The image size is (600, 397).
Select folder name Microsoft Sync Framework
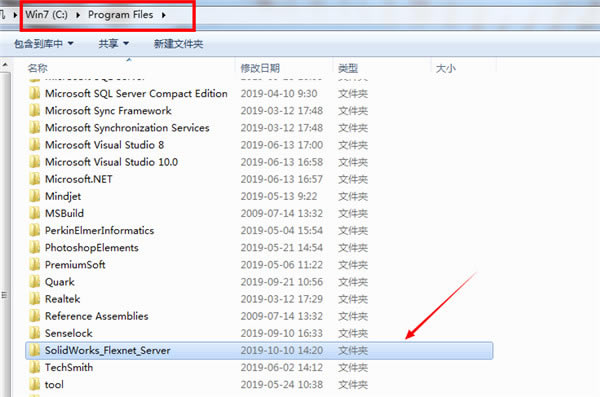108,111
